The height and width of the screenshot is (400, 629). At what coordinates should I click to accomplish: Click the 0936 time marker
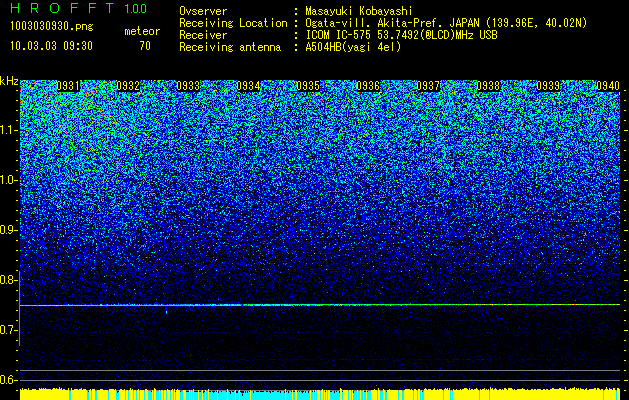pyautogui.click(x=368, y=86)
